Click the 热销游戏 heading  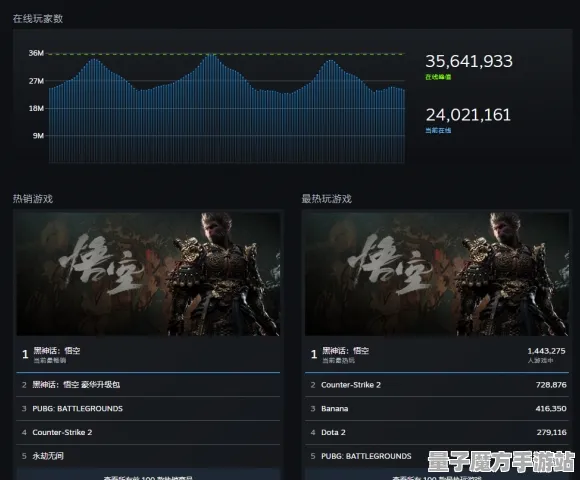33,199
